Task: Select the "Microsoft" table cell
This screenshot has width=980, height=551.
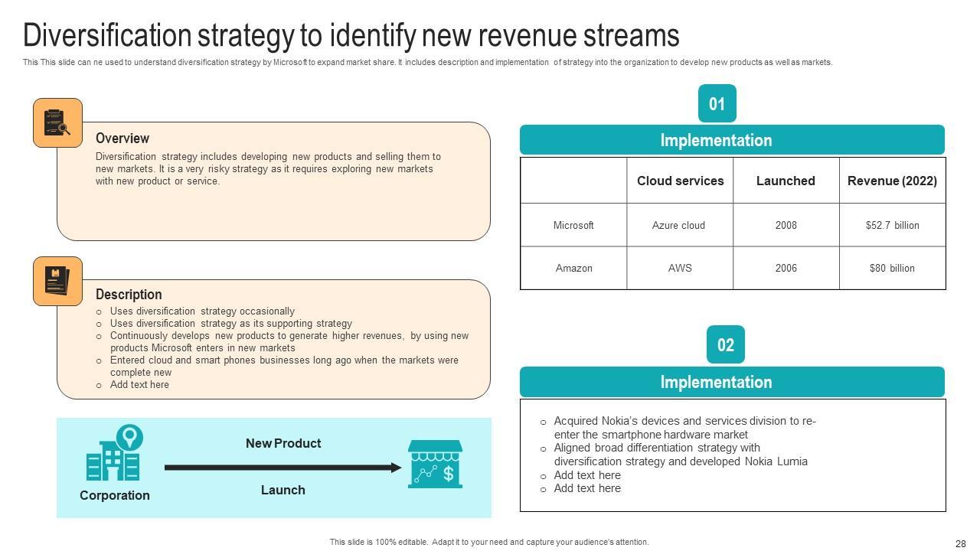Action: [x=573, y=225]
